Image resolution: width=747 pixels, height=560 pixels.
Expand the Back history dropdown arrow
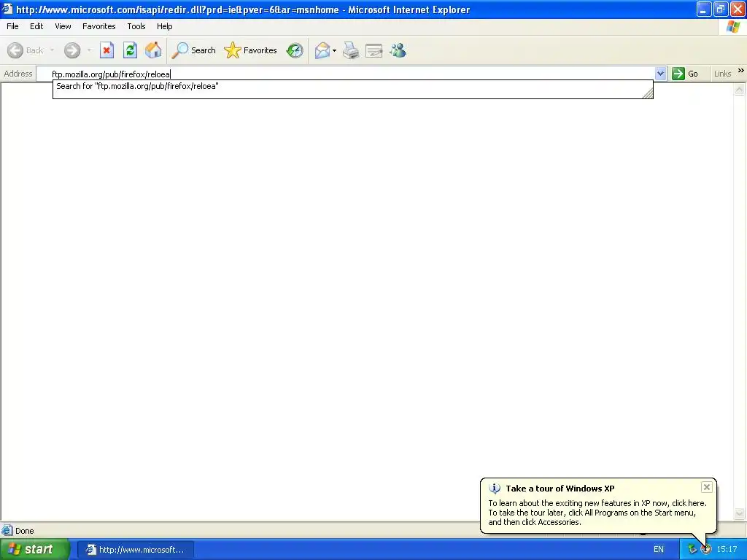[x=52, y=50]
